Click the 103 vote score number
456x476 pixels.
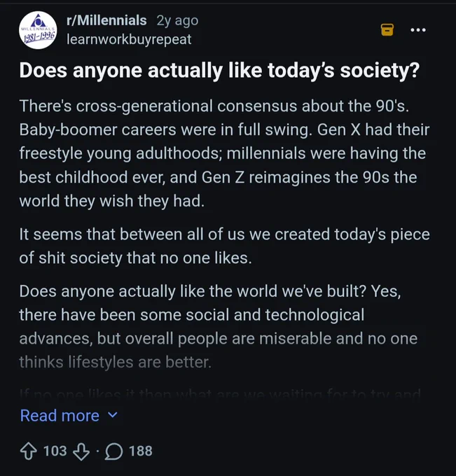coord(55,451)
